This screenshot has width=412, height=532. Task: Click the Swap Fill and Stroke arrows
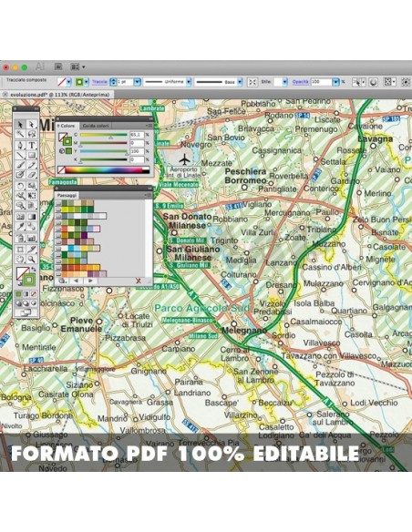pos(34,270)
